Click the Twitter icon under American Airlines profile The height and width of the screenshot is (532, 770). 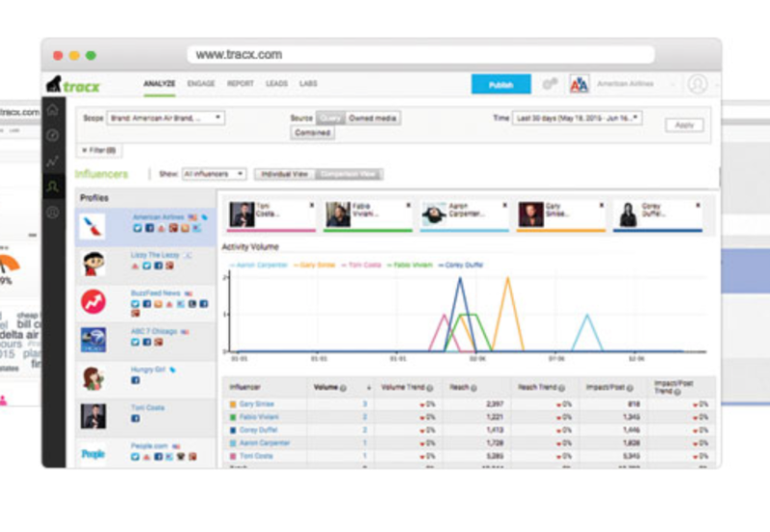pyautogui.click(x=138, y=228)
